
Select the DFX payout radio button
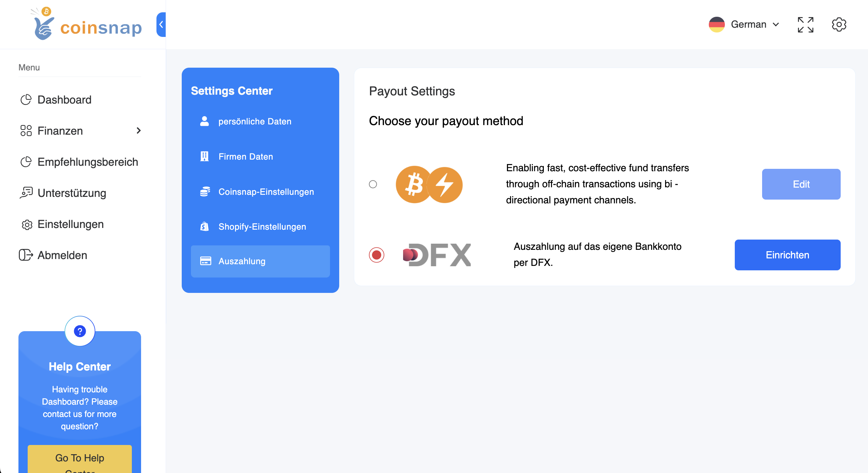coord(376,255)
